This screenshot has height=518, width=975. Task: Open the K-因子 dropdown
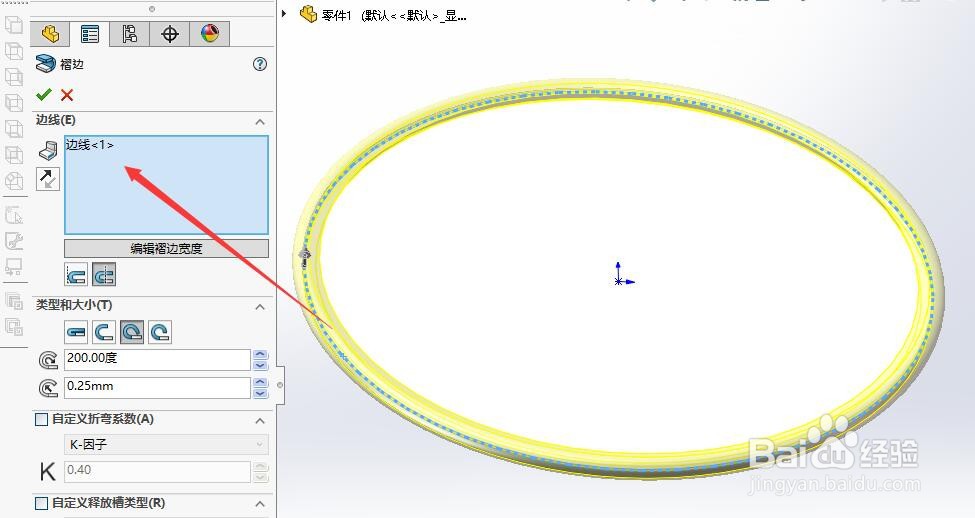(x=167, y=445)
